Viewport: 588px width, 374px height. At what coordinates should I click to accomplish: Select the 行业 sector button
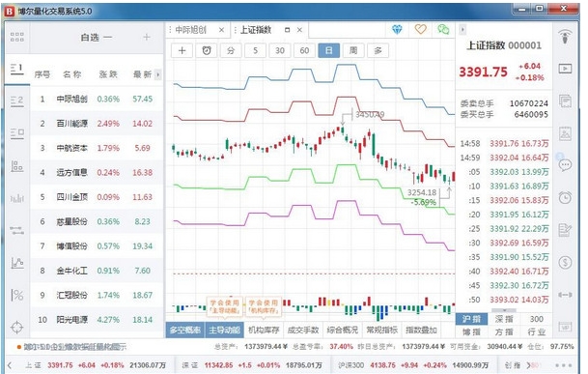pos(536,331)
